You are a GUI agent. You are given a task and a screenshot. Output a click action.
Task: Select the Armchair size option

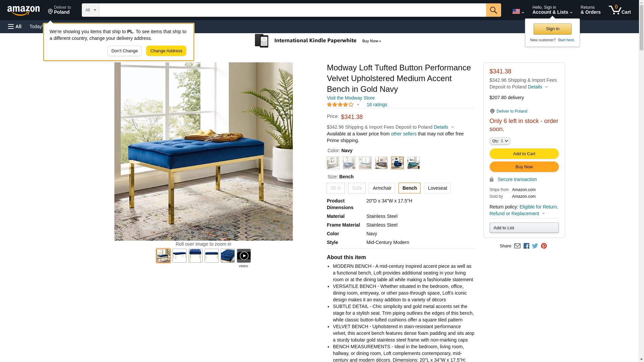click(x=382, y=188)
